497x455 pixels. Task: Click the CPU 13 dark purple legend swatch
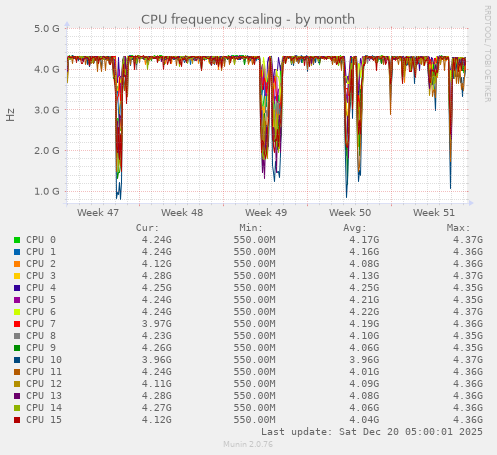17,396
